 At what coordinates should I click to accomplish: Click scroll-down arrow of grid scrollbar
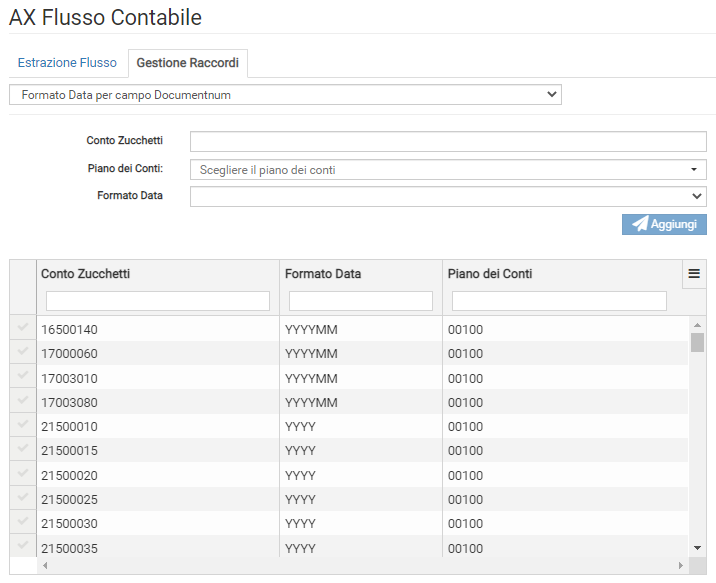pos(697,547)
